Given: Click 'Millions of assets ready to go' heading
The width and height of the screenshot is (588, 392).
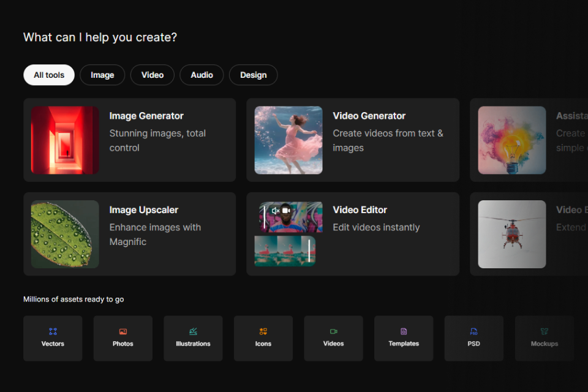Looking at the screenshot, I should coord(73,300).
